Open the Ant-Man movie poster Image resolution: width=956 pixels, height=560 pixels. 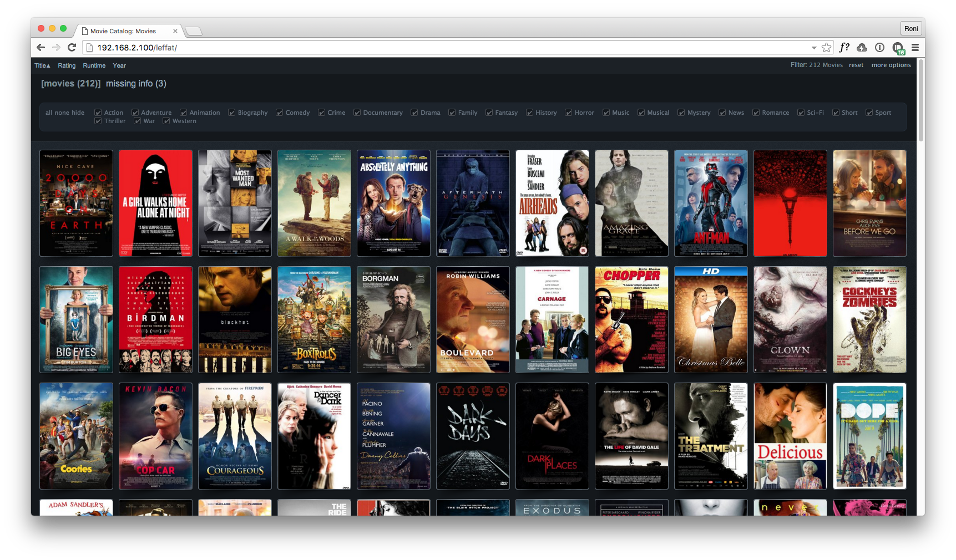(x=711, y=203)
